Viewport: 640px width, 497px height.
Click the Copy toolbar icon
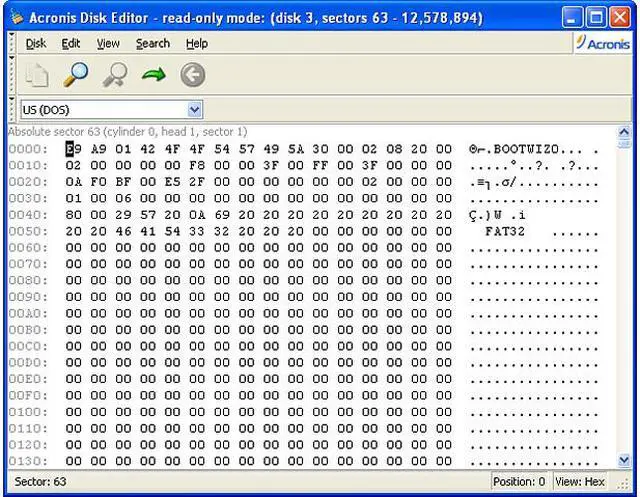[x=35, y=75]
